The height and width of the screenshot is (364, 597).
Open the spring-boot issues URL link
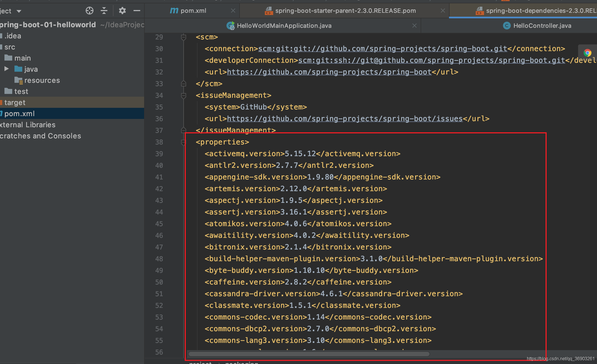tap(345, 119)
